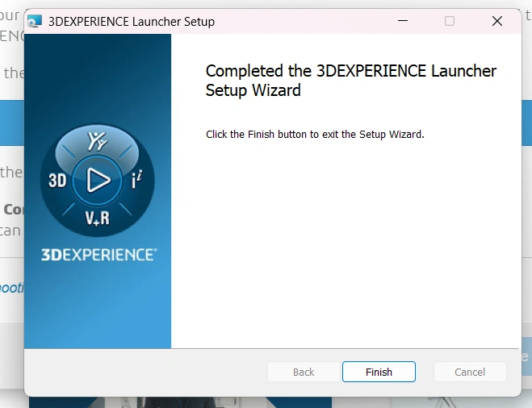Click the play button in the compass logo

click(98, 180)
